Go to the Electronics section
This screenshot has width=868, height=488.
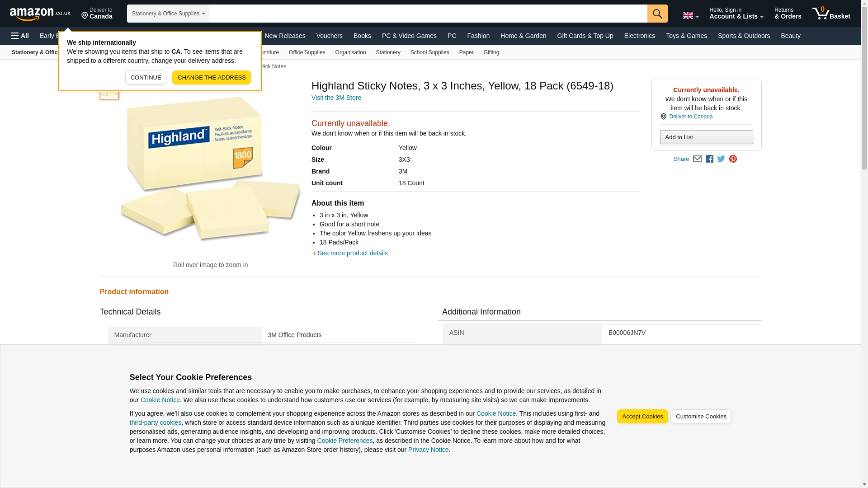(639, 36)
